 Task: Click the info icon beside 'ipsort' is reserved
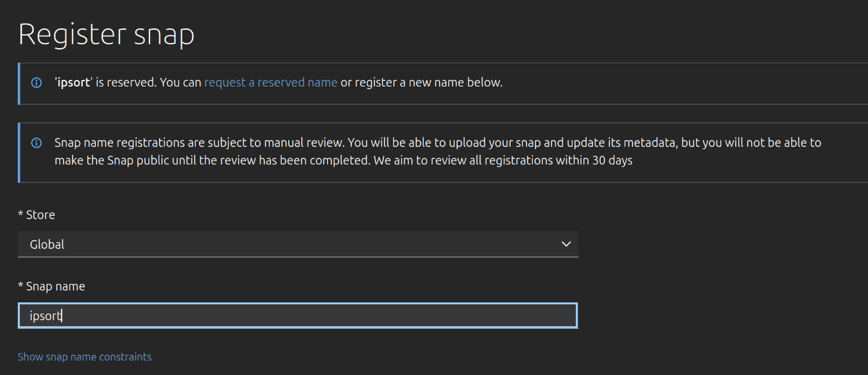tap(37, 83)
